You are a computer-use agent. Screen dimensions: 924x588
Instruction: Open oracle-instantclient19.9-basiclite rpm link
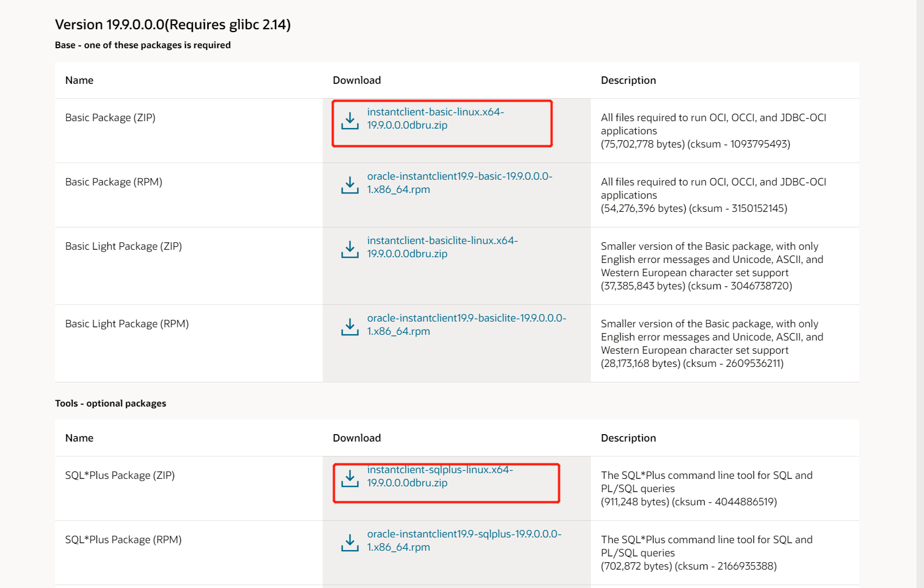coord(466,324)
